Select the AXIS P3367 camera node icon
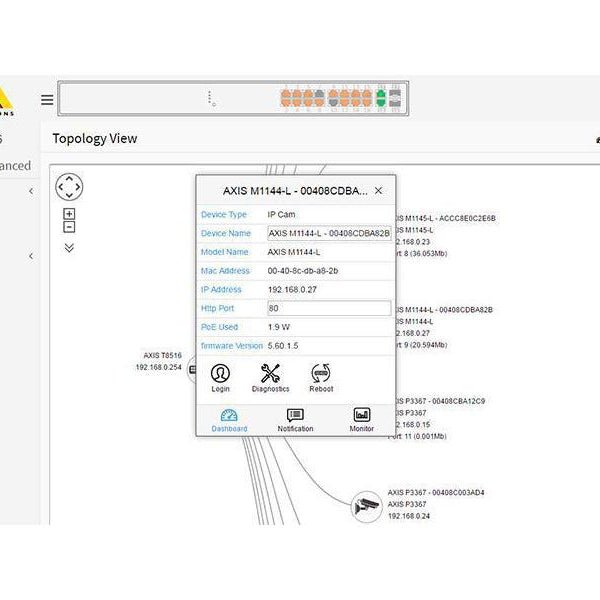 [366, 506]
